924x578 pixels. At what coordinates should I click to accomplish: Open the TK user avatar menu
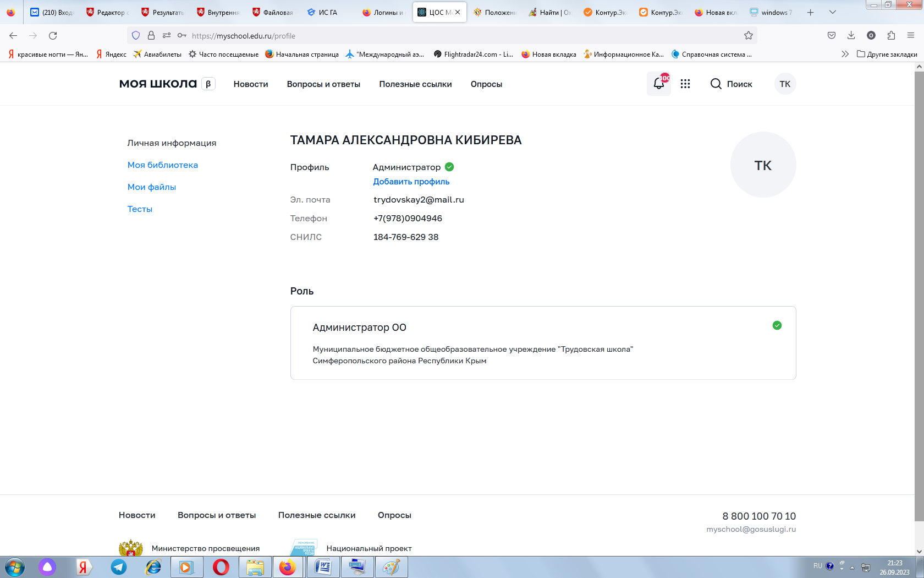click(x=785, y=84)
